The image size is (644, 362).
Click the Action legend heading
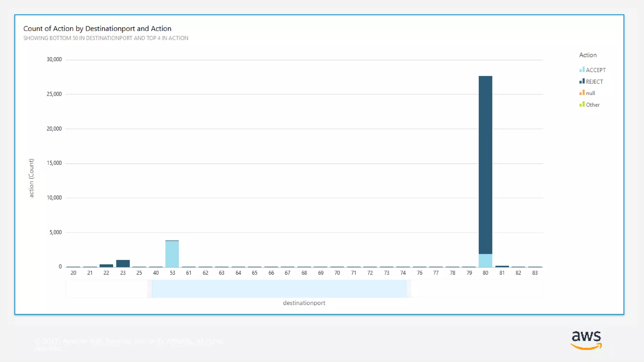coord(588,55)
